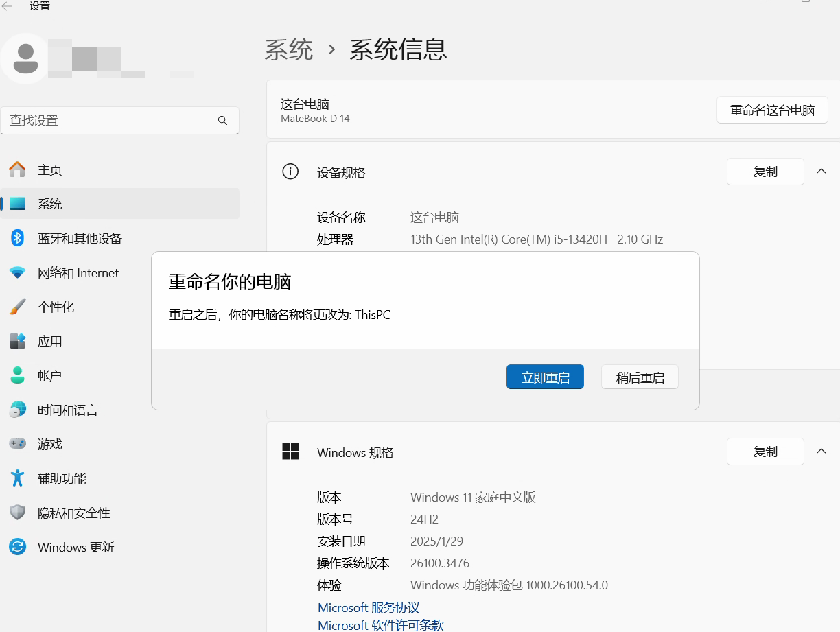Click the 系统 breadcrumb in the header
The image size is (840, 632).
click(289, 49)
